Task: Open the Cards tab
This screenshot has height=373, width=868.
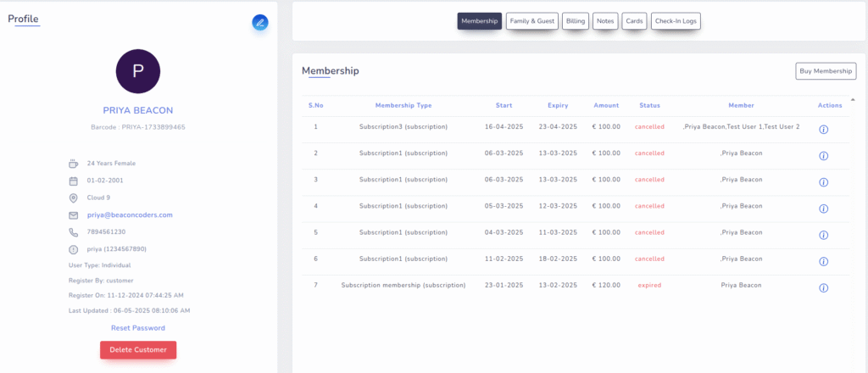Action: tap(633, 21)
